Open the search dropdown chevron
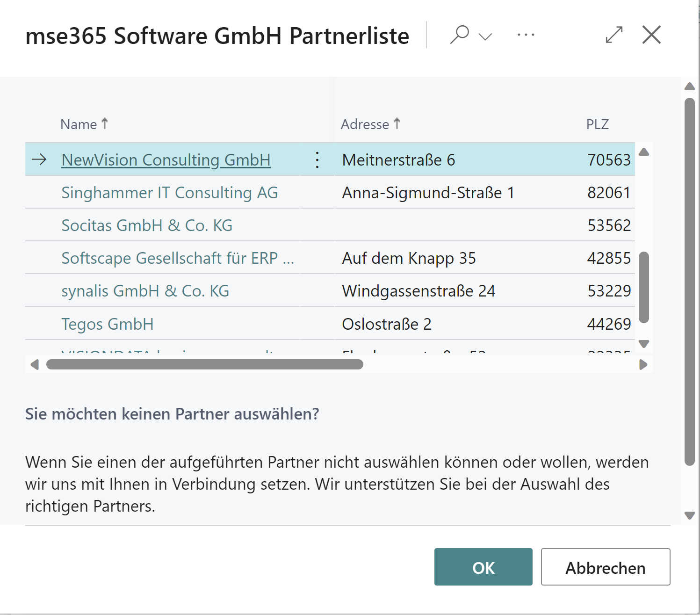This screenshot has height=615, width=700. pos(484,36)
